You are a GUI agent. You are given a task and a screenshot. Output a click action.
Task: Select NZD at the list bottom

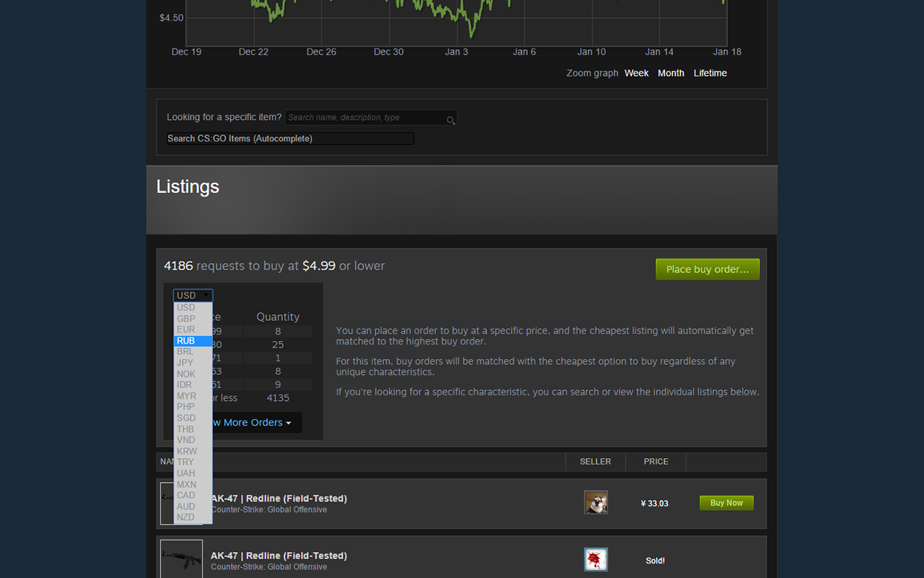pyautogui.click(x=193, y=517)
